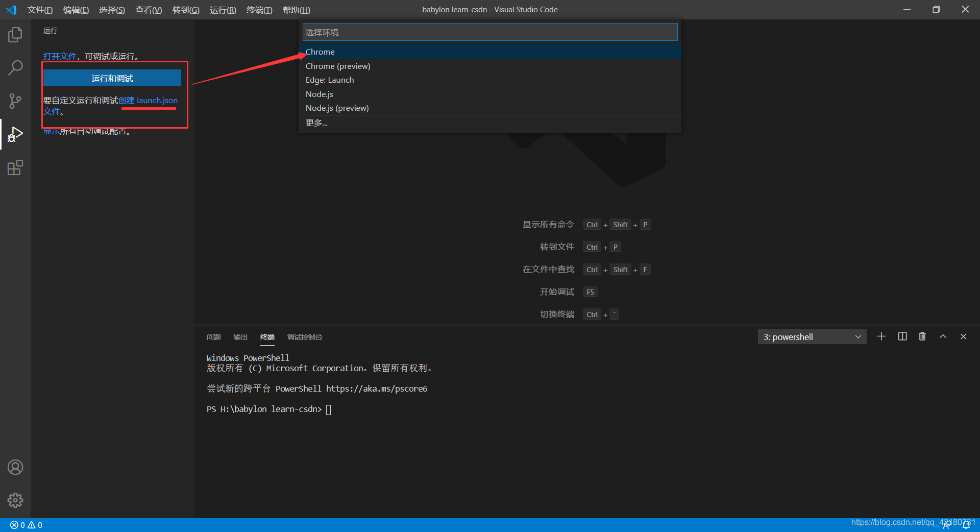
Task: Click the 显示 link for automatic debug configurations
Action: point(51,131)
